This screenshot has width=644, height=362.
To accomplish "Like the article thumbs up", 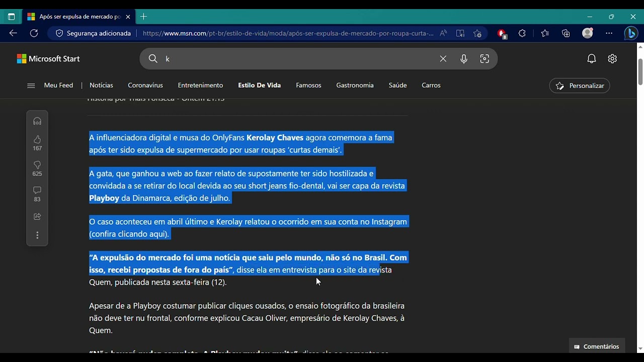I will pos(37,139).
